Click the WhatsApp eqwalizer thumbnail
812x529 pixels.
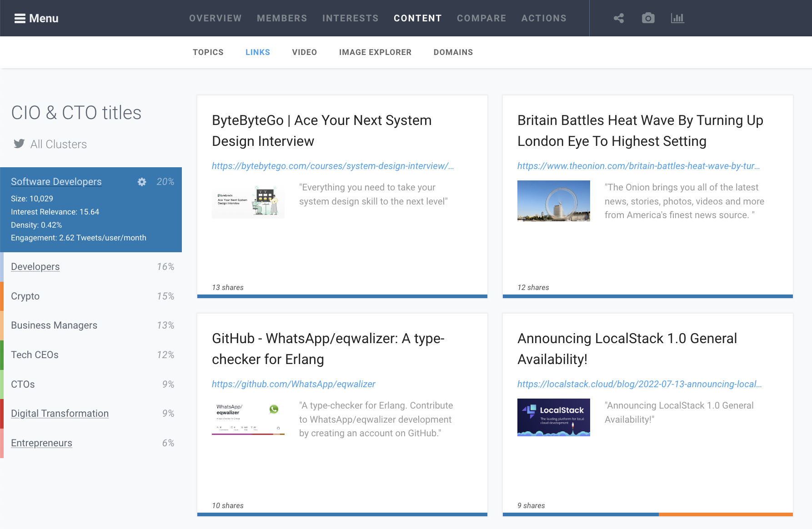point(248,417)
